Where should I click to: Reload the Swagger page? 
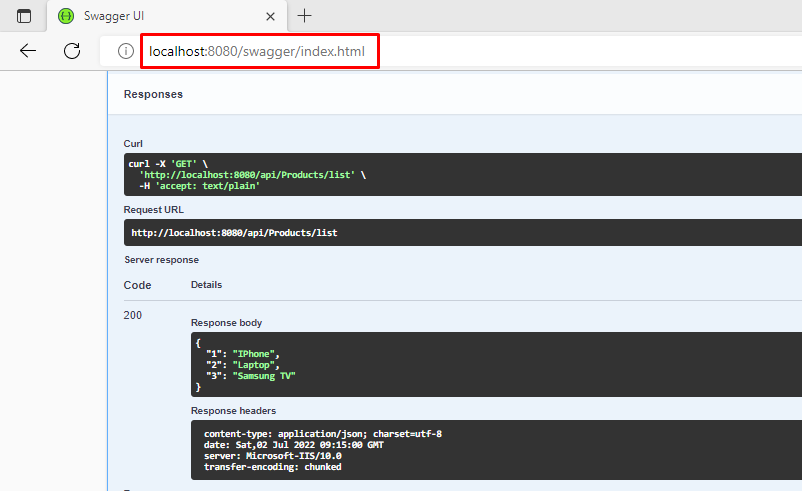point(72,51)
